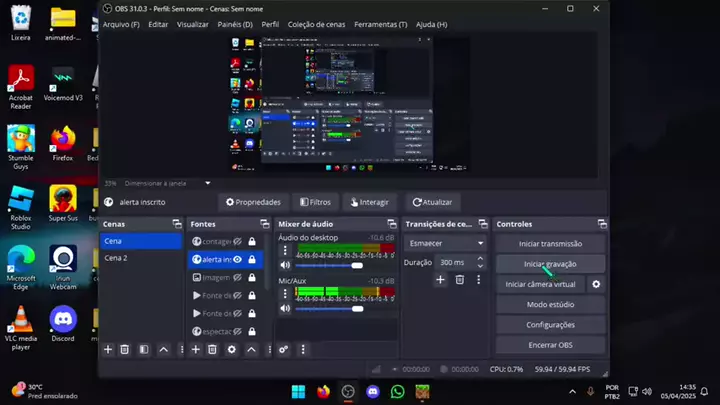Open the Esmaecer transition dropdown

pyautogui.click(x=446, y=243)
